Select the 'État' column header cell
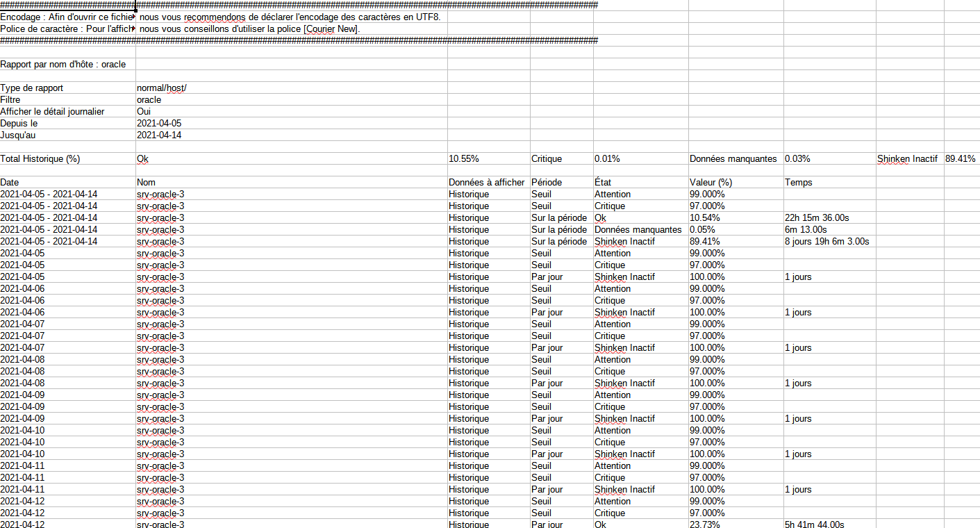The height and width of the screenshot is (528, 980). tap(604, 183)
